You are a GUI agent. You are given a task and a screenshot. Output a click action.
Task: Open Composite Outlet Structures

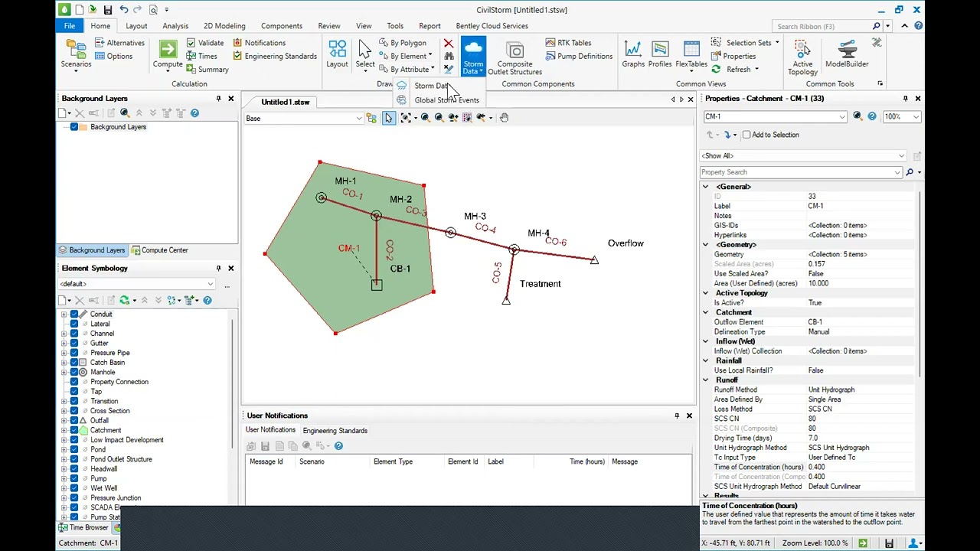(514, 57)
